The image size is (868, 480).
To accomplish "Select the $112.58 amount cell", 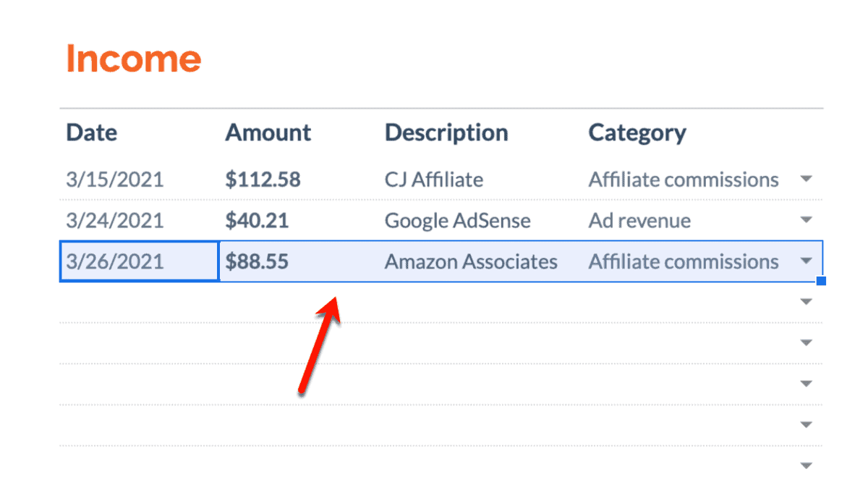I will point(299,180).
